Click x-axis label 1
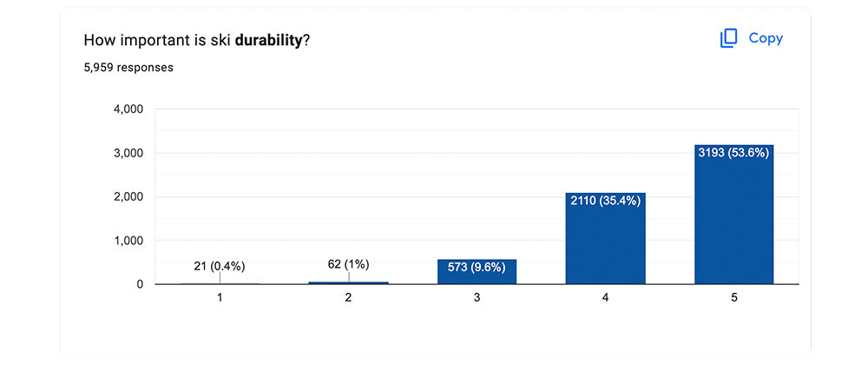Viewport: 868px width, 365px height. click(x=220, y=298)
